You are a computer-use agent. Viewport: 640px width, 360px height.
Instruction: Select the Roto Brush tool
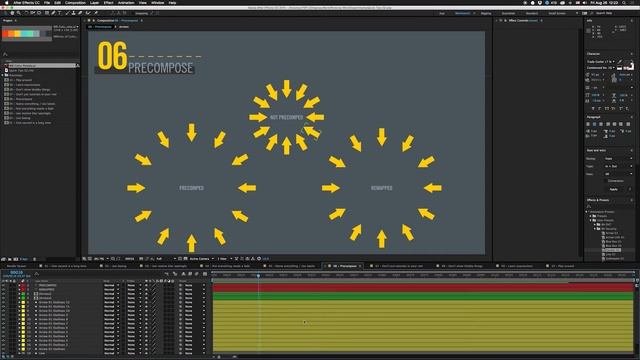pyautogui.click(x=88, y=13)
